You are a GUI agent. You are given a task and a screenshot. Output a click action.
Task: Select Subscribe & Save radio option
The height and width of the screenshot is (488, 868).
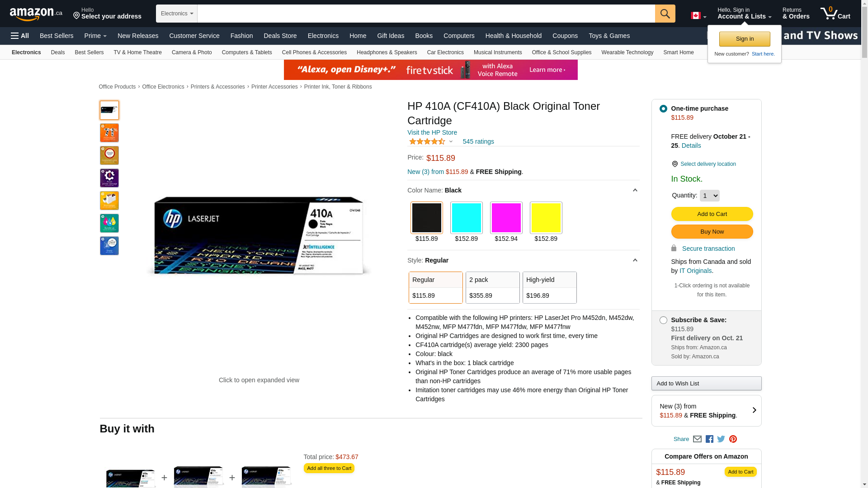[663, 320]
